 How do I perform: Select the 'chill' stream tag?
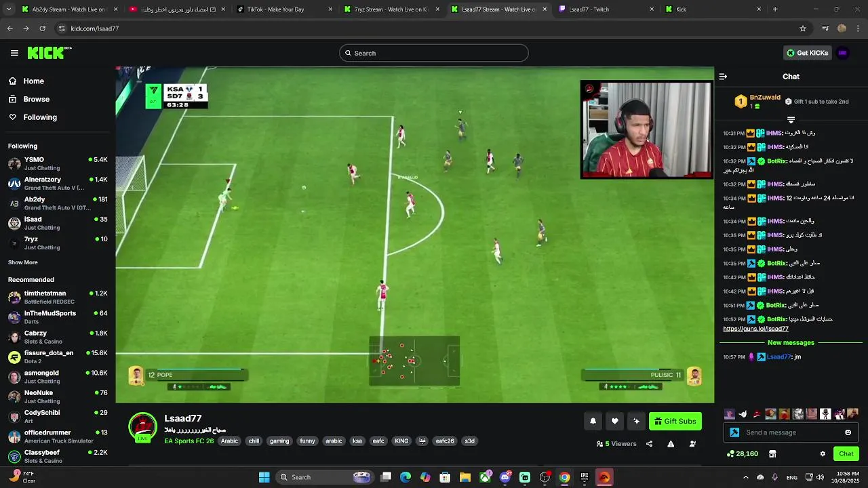pyautogui.click(x=254, y=441)
